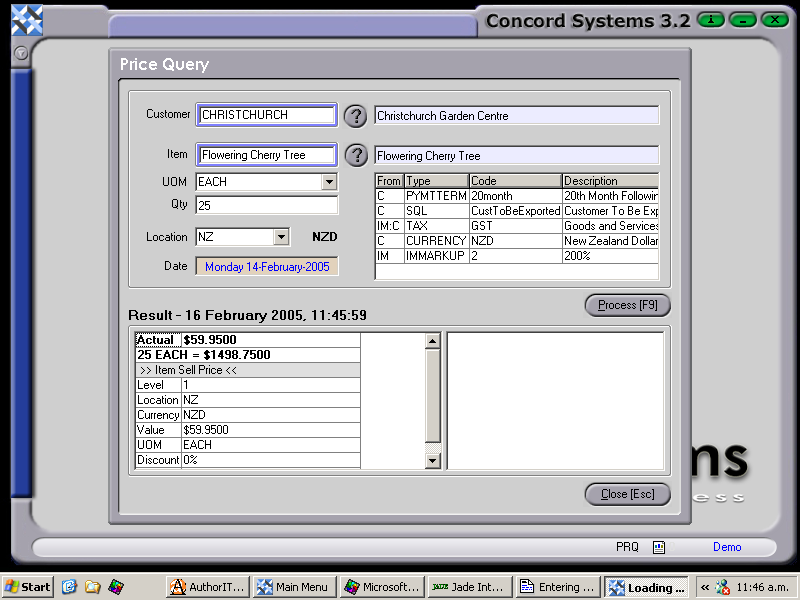Open Main Menu from the taskbar

pos(294,587)
